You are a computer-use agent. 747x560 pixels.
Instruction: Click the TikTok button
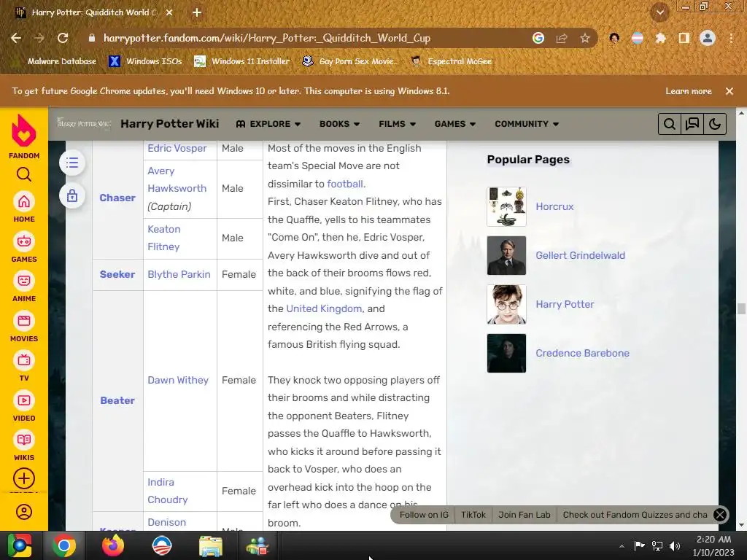tap(473, 515)
